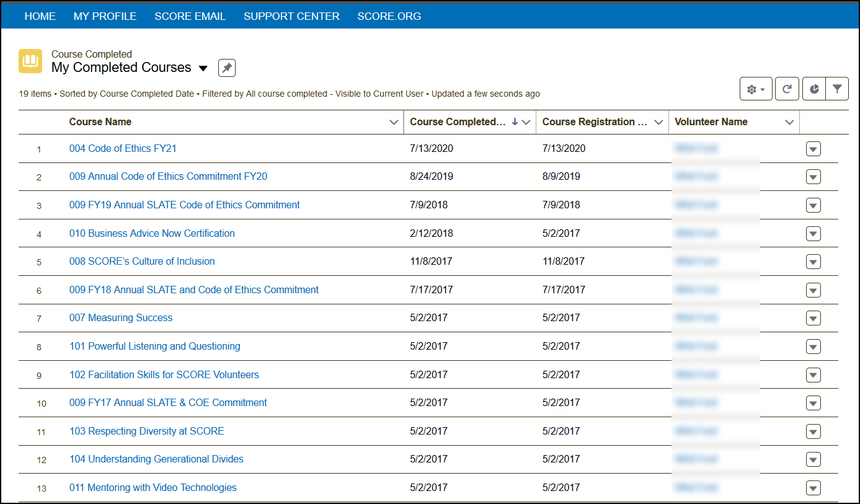Open 009 Annual Code of Ethics Commitment FY20

[x=168, y=176]
